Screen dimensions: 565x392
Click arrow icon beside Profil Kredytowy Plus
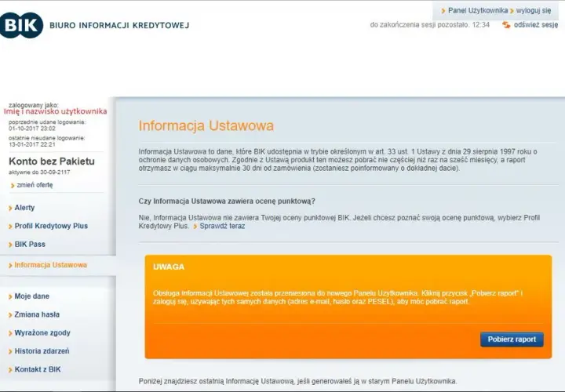[10, 227]
